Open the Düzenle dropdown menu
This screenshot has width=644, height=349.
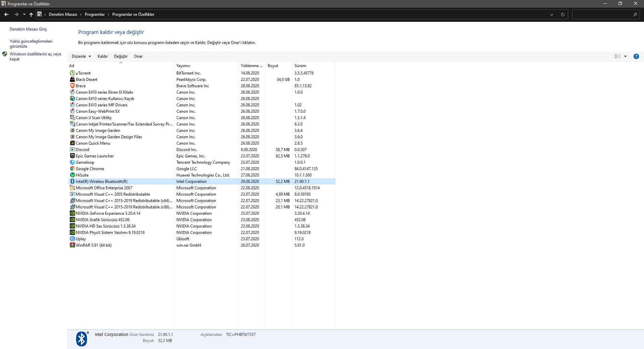point(81,56)
